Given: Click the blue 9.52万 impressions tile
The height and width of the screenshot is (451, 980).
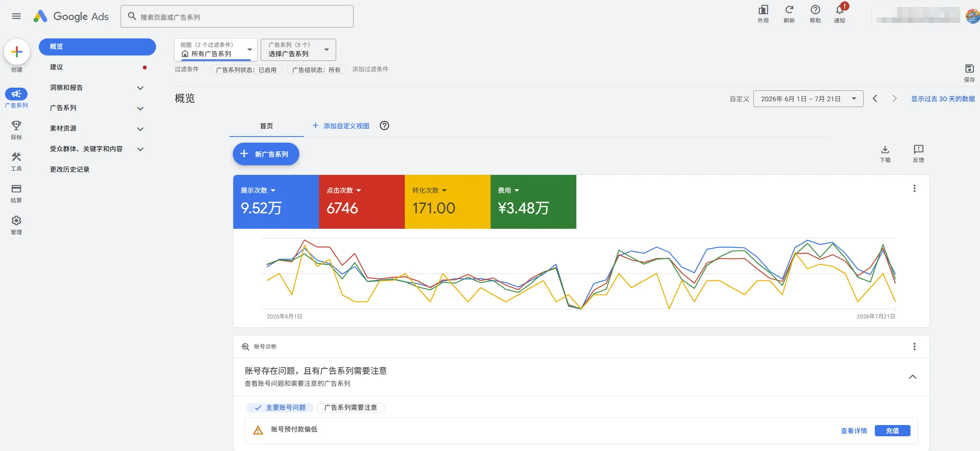Looking at the screenshot, I should pos(276,202).
